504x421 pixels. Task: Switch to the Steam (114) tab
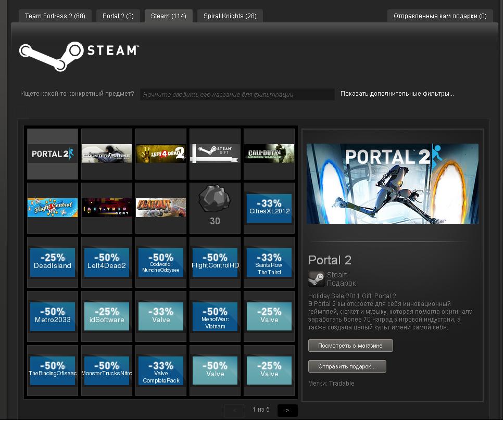[168, 16]
